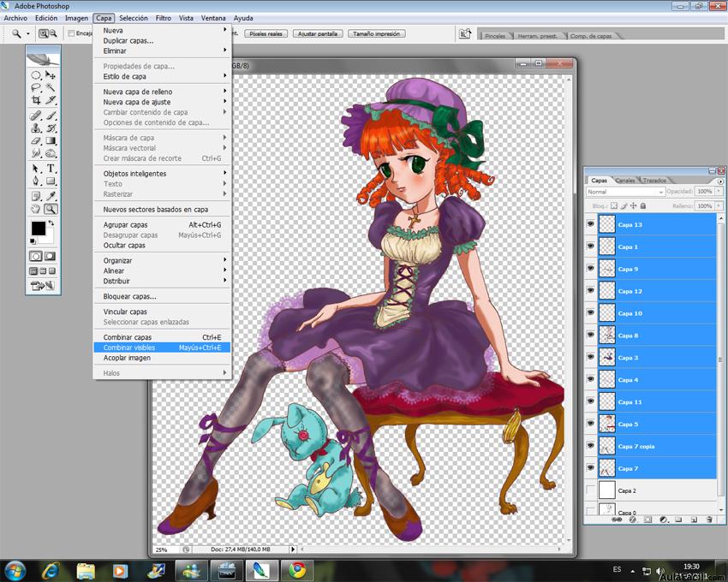The width and height of the screenshot is (728, 582).
Task: Set the foreground color swatch
Action: [x=38, y=229]
